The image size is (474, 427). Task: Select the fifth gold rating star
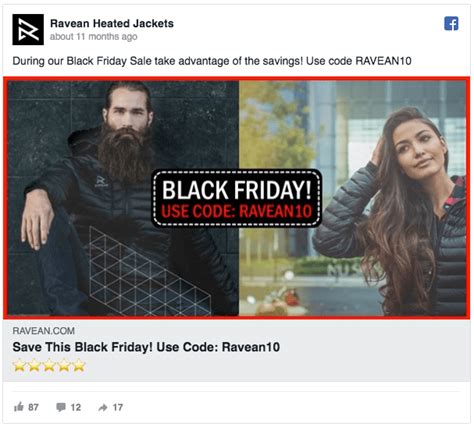[x=79, y=365]
